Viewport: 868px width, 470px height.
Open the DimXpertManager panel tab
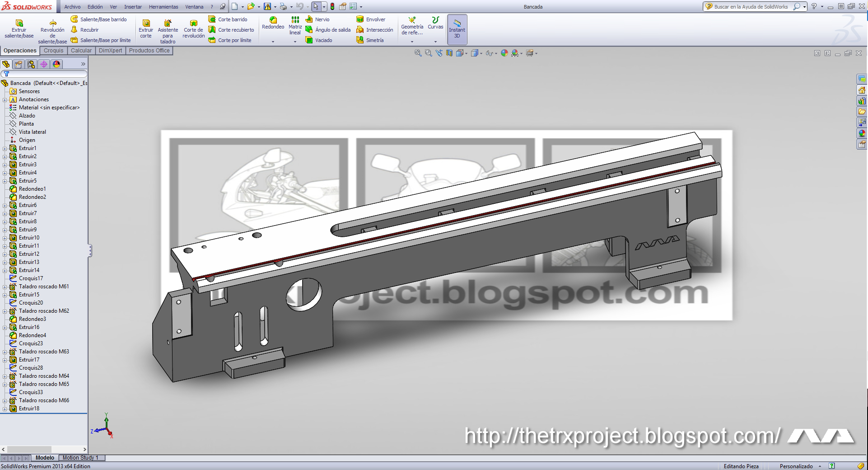point(44,64)
